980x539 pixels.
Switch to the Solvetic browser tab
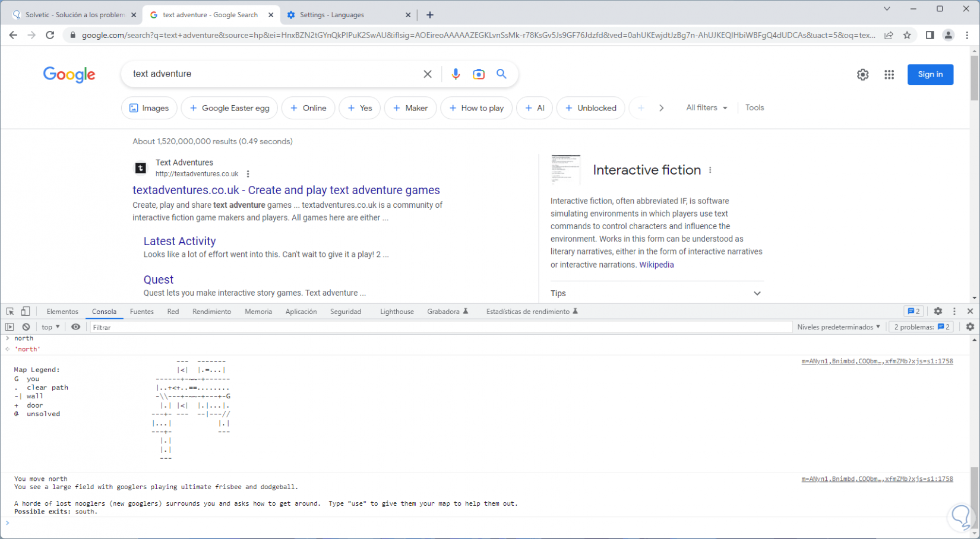pos(74,15)
